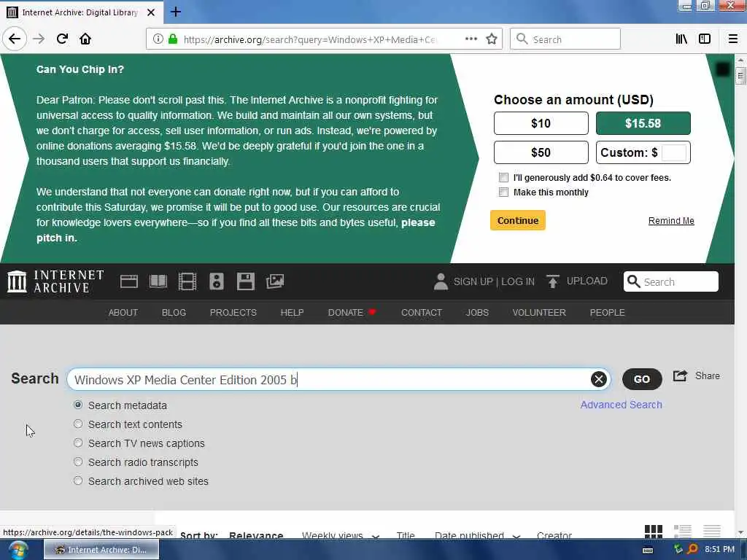Open the Images collection icon

tap(275, 281)
